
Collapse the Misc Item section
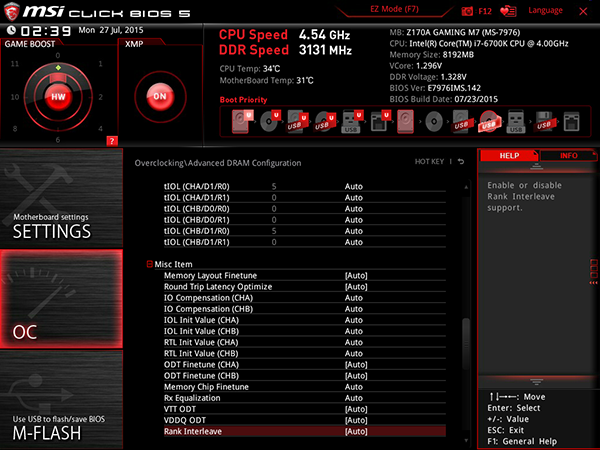(x=150, y=264)
